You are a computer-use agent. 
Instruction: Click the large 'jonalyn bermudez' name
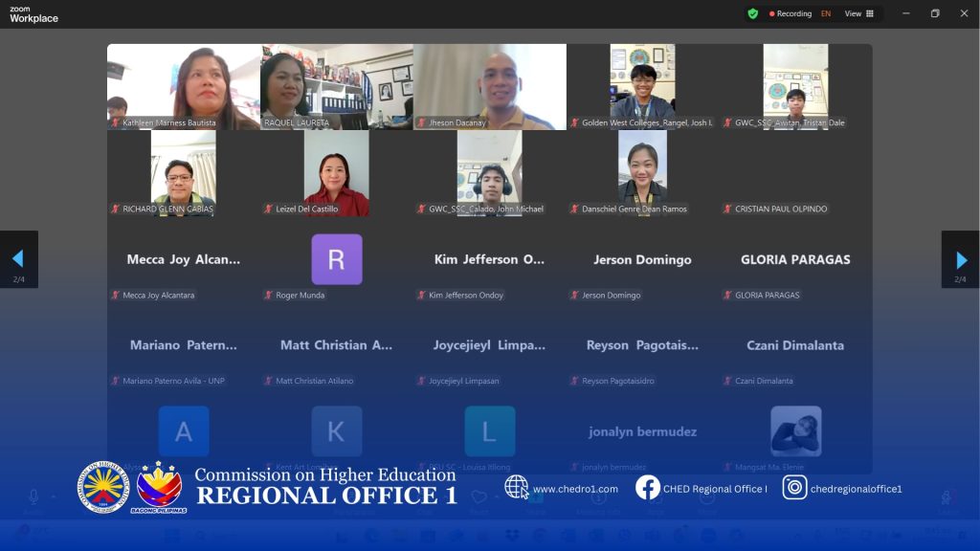pos(642,431)
